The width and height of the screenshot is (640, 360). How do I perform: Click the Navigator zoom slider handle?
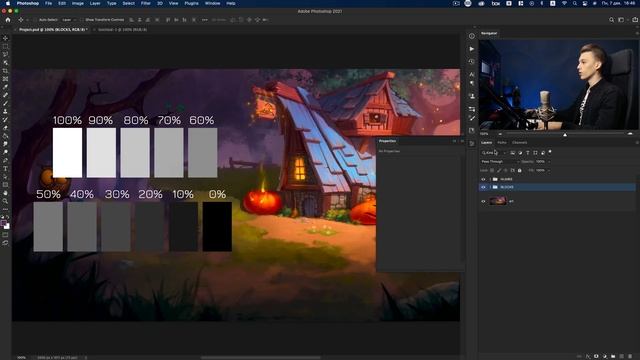(565, 134)
